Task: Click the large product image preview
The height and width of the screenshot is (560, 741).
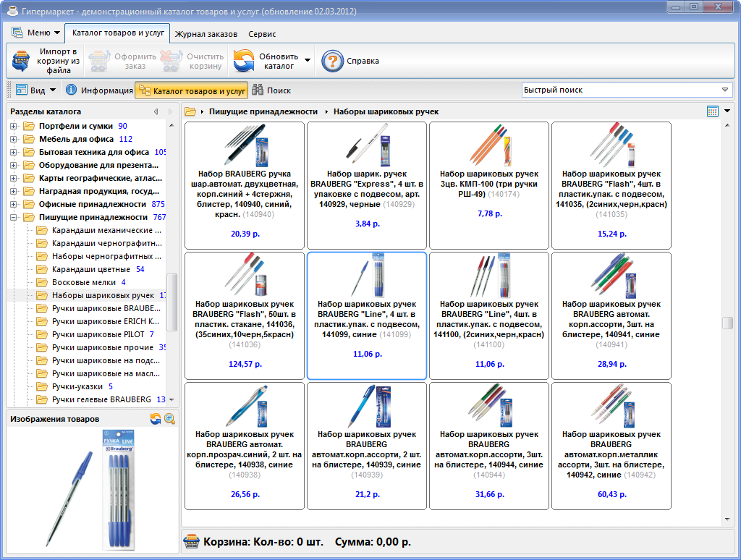Action: pos(92,489)
